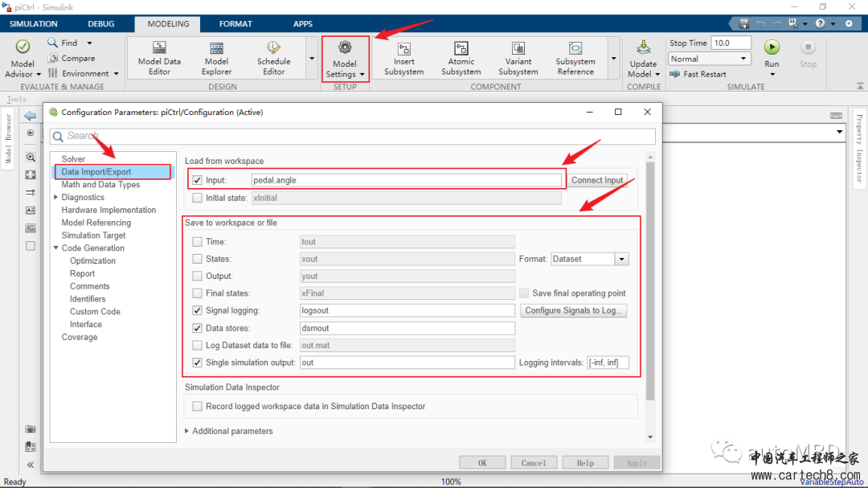Switch to the DEBUG tab
The height and width of the screenshot is (488, 868).
tap(100, 24)
